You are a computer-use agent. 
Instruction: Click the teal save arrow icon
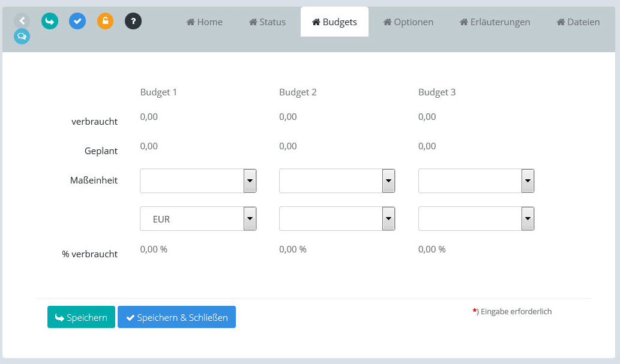(50, 21)
